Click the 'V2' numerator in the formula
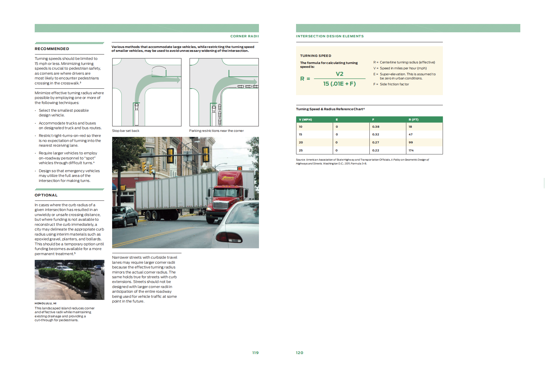Image resolution: width=555 pixels, height=392 pixels. 339,74
